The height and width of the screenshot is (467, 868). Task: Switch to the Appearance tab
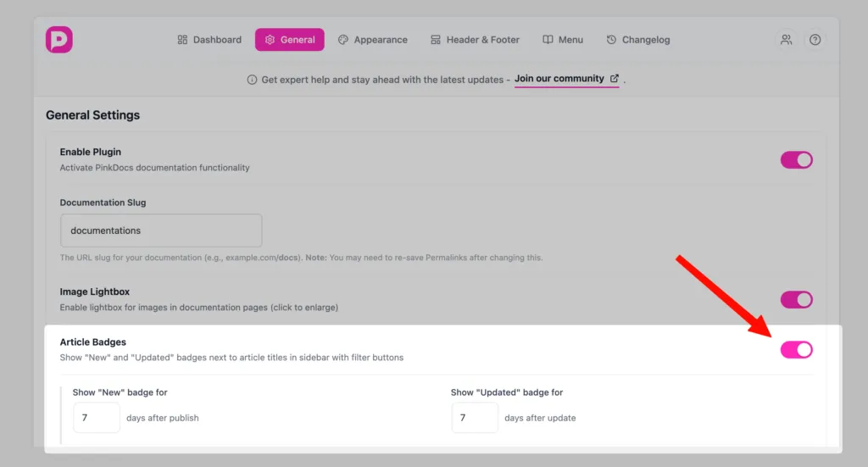(x=372, y=40)
